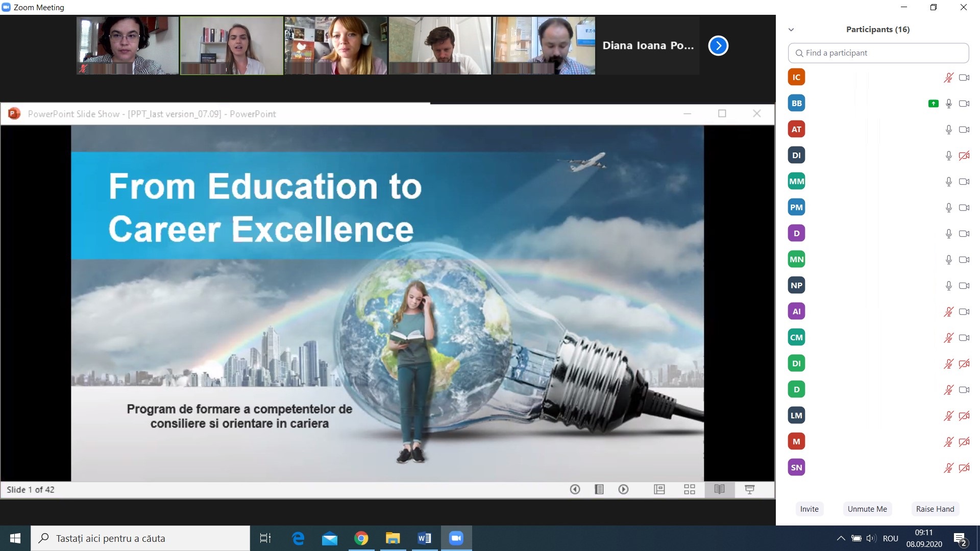Switch ROU keyboard language indicator
This screenshot has height=551, width=980.
click(x=891, y=538)
